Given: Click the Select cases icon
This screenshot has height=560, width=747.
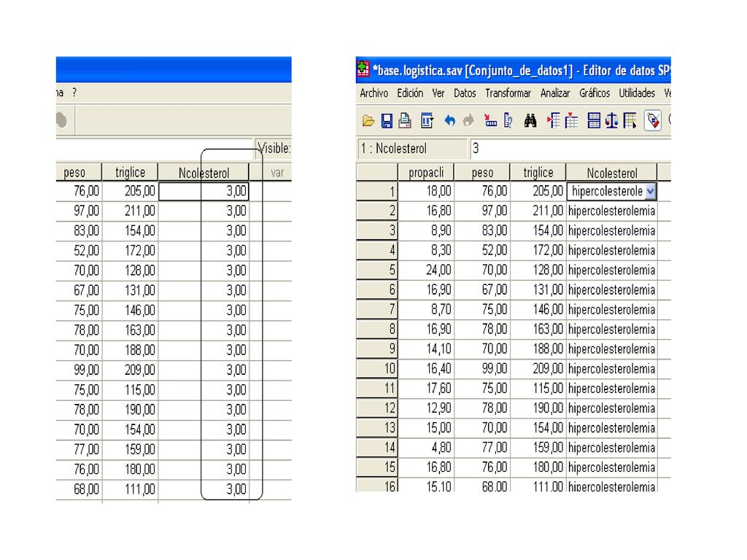Looking at the screenshot, I should pyautogui.click(x=630, y=121).
